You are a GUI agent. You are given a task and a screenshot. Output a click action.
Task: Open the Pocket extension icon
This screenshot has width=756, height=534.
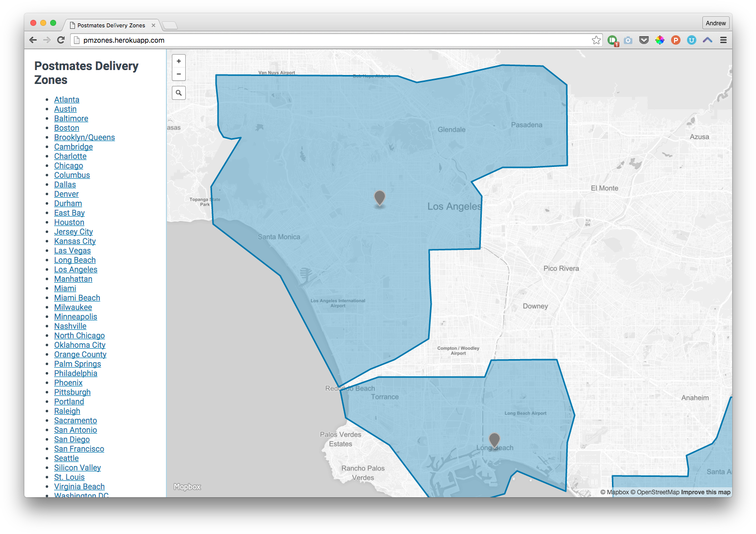point(644,40)
